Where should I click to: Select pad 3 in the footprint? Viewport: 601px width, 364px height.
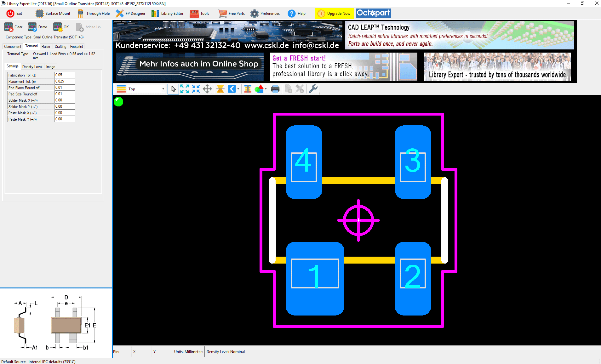pos(413,162)
